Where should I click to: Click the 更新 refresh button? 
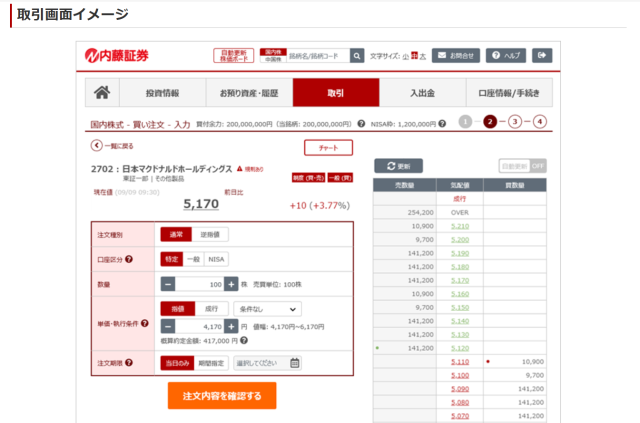398,166
